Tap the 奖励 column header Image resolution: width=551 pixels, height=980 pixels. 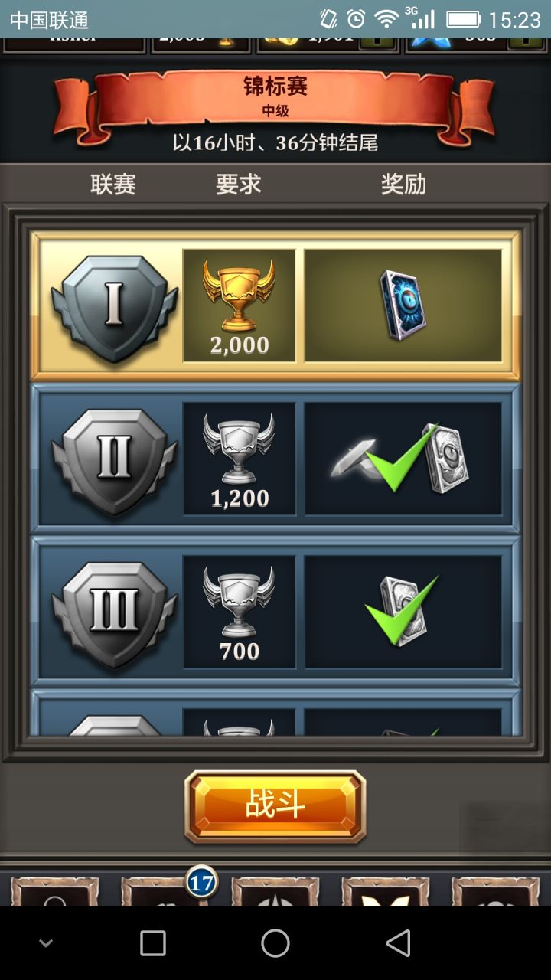[404, 185]
